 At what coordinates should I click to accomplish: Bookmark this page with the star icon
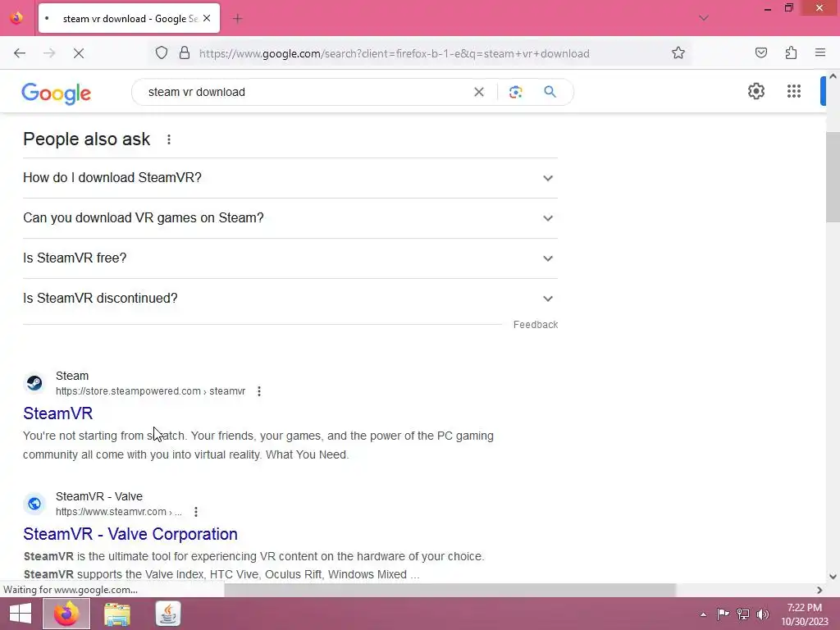pyautogui.click(x=678, y=53)
